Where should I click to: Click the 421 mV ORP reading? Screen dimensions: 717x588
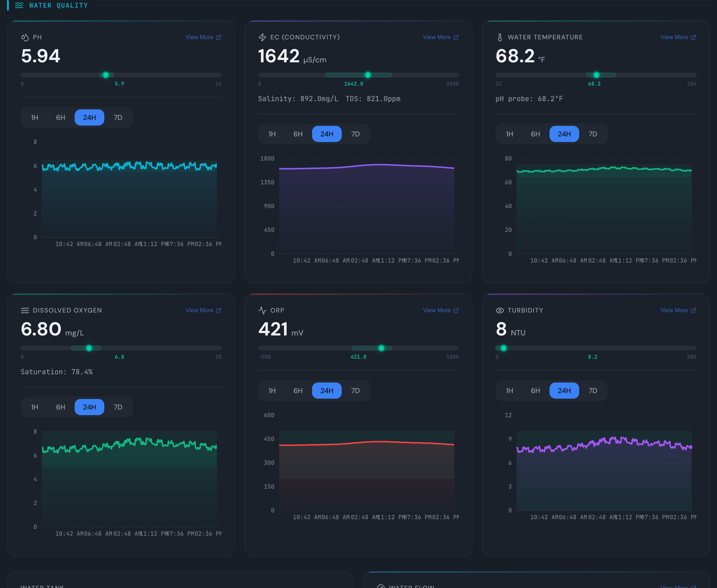coord(281,329)
